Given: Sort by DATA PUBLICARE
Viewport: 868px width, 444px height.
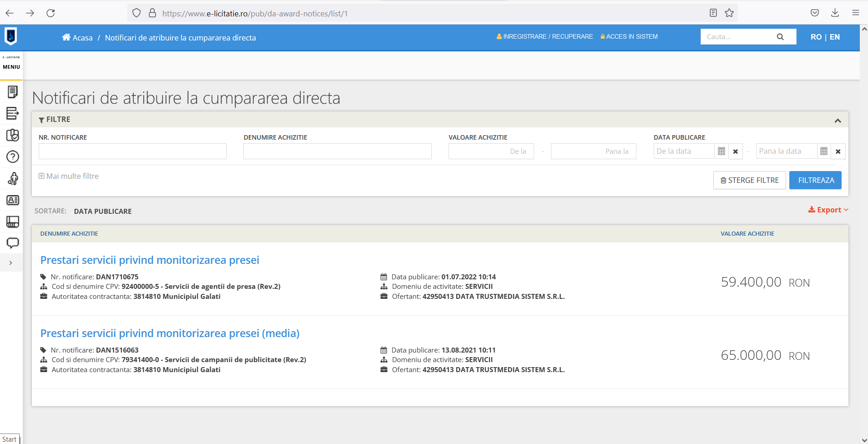Looking at the screenshot, I should coord(103,211).
